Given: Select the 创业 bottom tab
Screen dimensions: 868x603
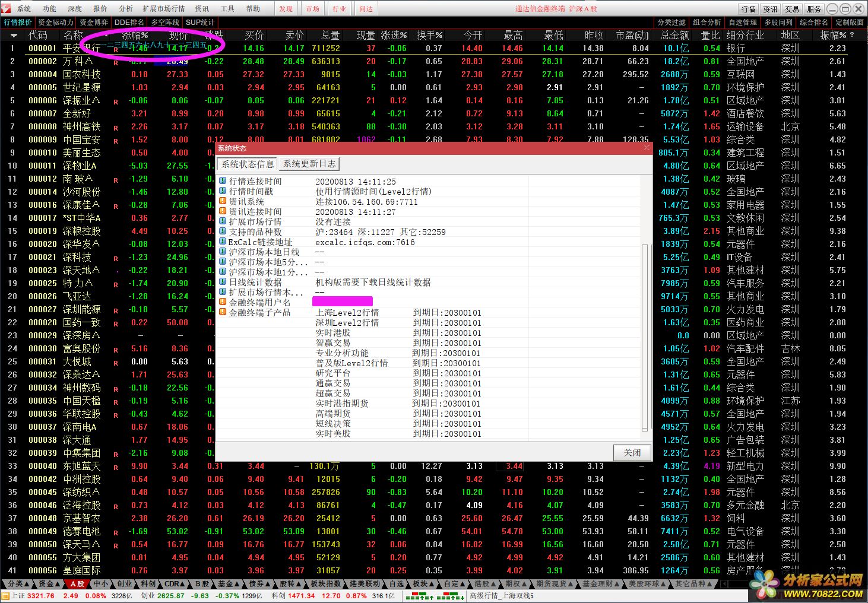Looking at the screenshot, I should pyautogui.click(x=125, y=584).
